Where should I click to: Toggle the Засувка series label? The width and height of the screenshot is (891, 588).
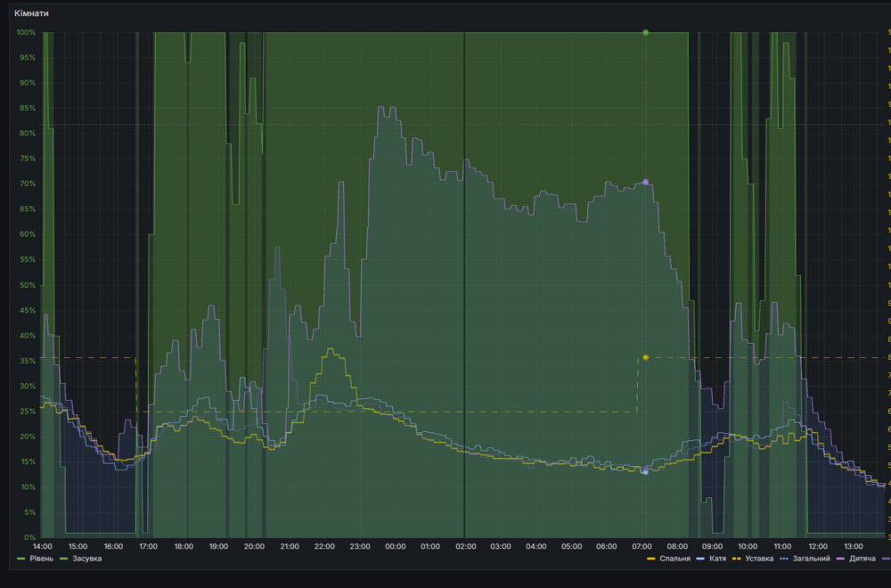86,559
